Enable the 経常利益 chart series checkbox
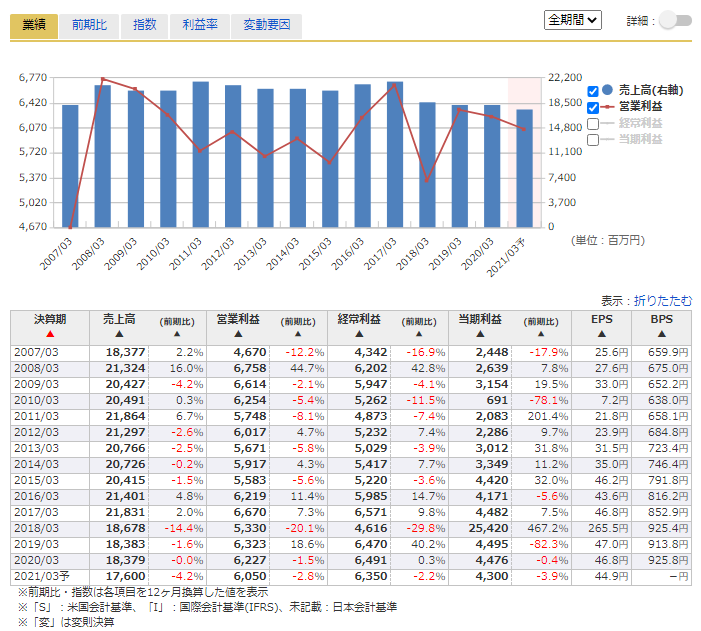The width and height of the screenshot is (701, 631). (594, 124)
